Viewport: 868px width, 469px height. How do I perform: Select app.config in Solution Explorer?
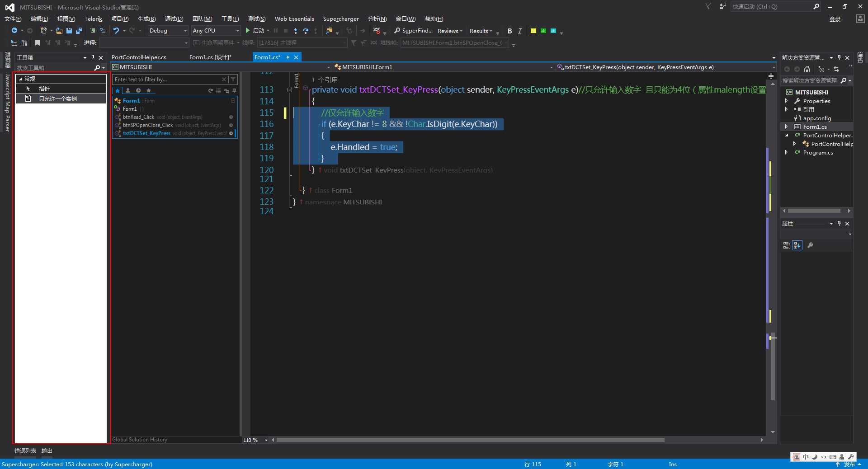coord(816,118)
